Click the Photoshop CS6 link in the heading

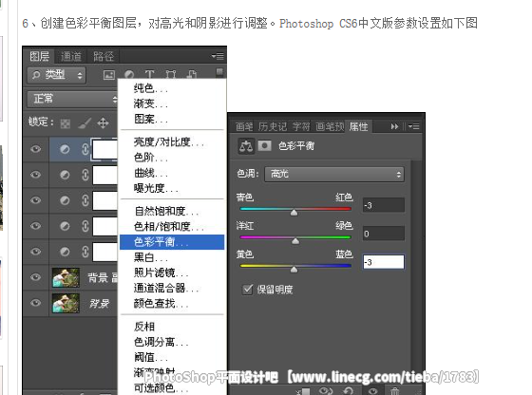point(318,23)
